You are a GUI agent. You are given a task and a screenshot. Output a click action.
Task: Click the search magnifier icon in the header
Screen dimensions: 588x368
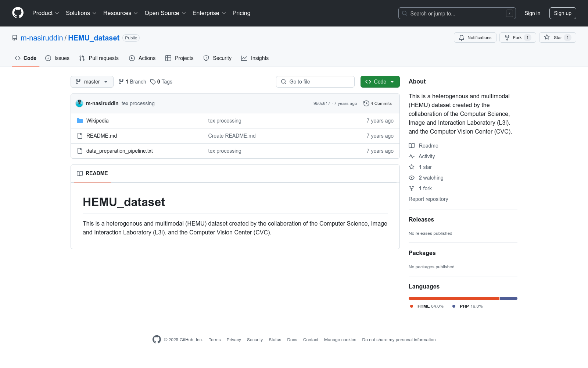(405, 13)
